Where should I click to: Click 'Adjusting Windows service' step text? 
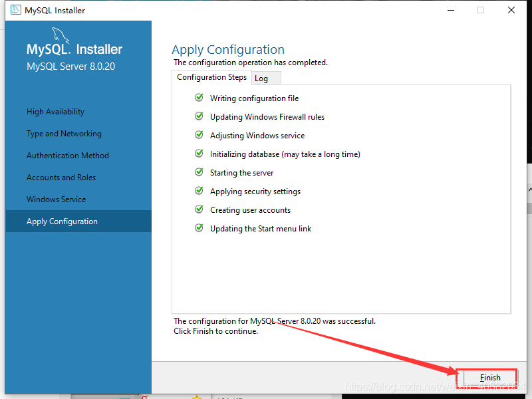point(257,136)
